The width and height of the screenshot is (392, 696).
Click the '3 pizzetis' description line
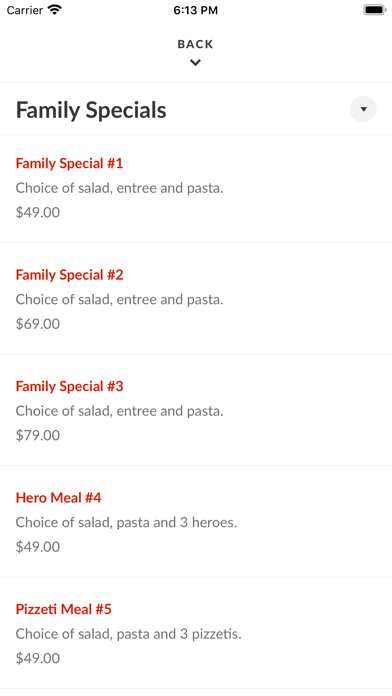pyautogui.click(x=129, y=634)
